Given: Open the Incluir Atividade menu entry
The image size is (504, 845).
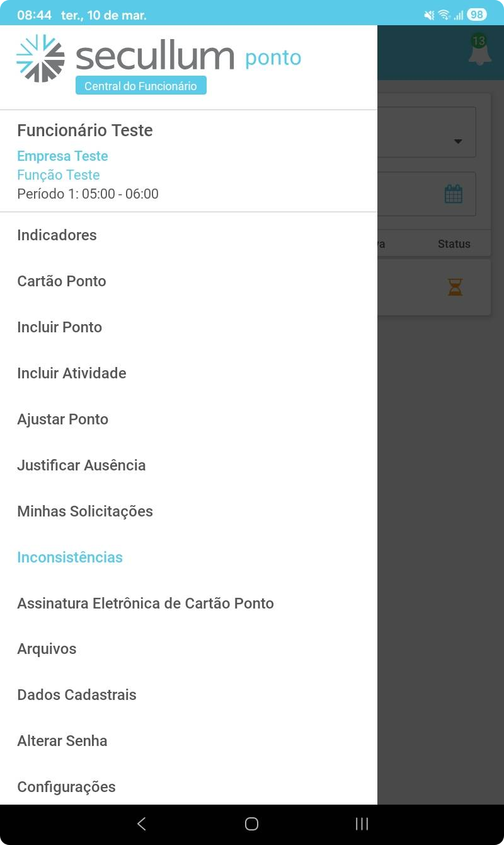Looking at the screenshot, I should [72, 373].
